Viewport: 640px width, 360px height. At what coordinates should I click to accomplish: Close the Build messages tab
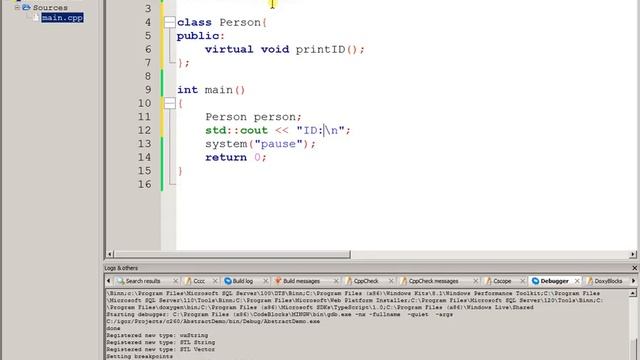tap(336, 281)
